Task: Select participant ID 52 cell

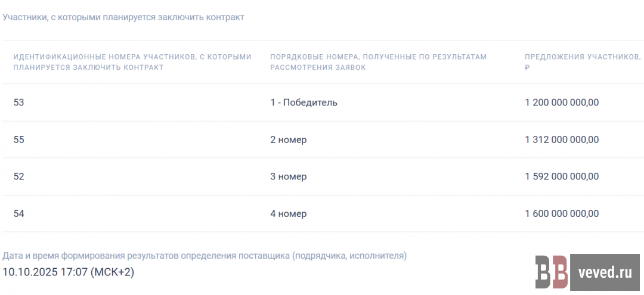Action: [19, 177]
